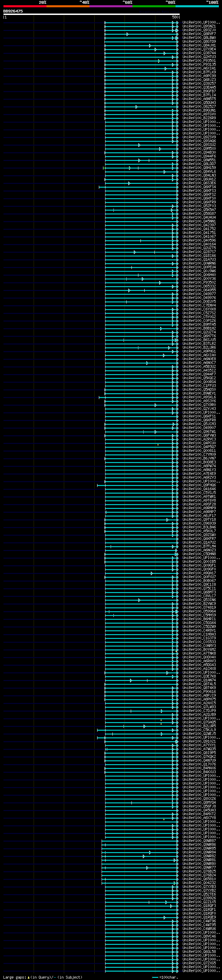Select the hit UniRef100_Q39257
Image resolution: width=222 pixels, height=980 pixels.
coord(199,84)
